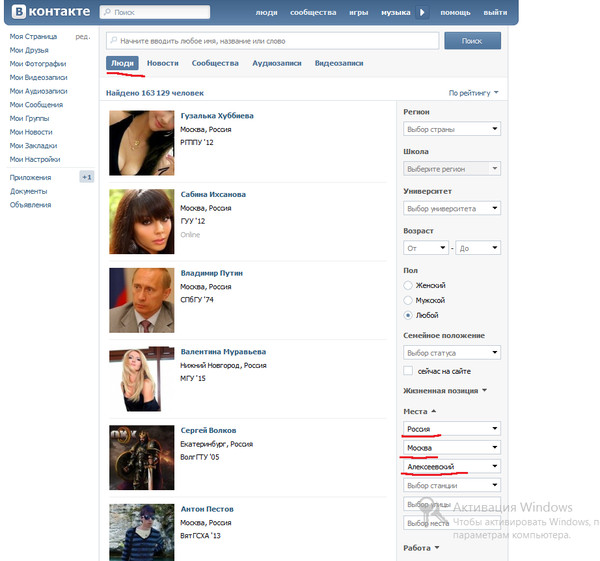Switch to the Сообщества tab
600x561 pixels.
215,63
